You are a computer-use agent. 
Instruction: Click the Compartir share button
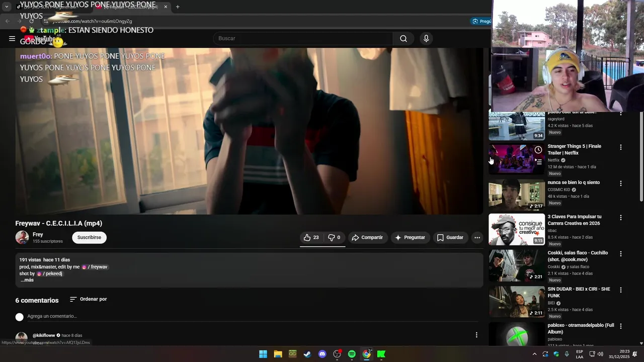367,237
